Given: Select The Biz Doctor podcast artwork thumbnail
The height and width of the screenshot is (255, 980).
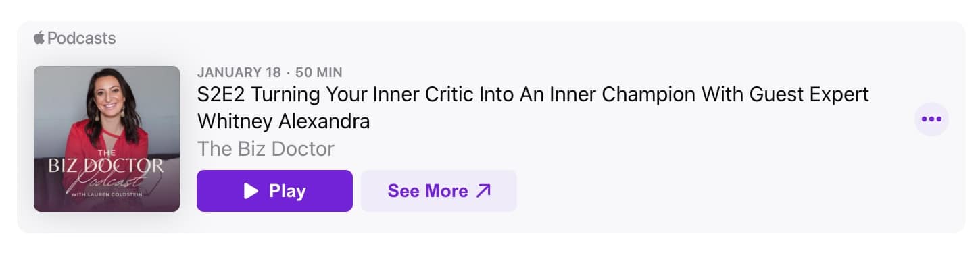Looking at the screenshot, I should [x=107, y=139].
